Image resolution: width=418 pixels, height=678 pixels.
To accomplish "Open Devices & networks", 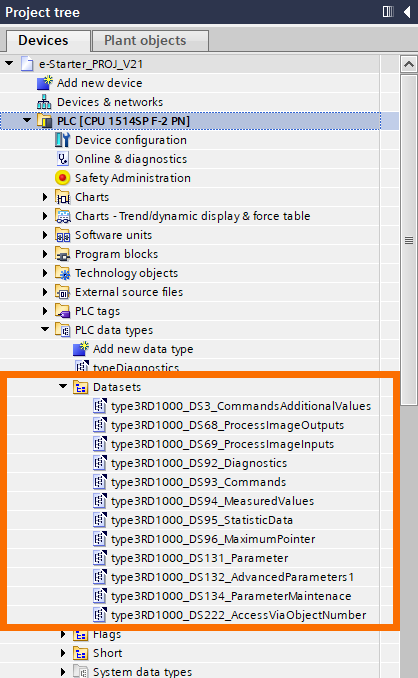I will click(110, 102).
